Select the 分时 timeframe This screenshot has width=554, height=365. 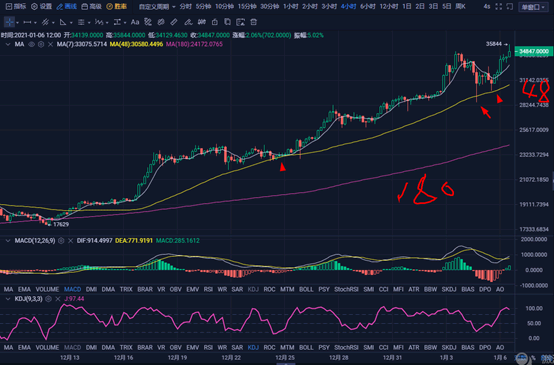[185, 6]
